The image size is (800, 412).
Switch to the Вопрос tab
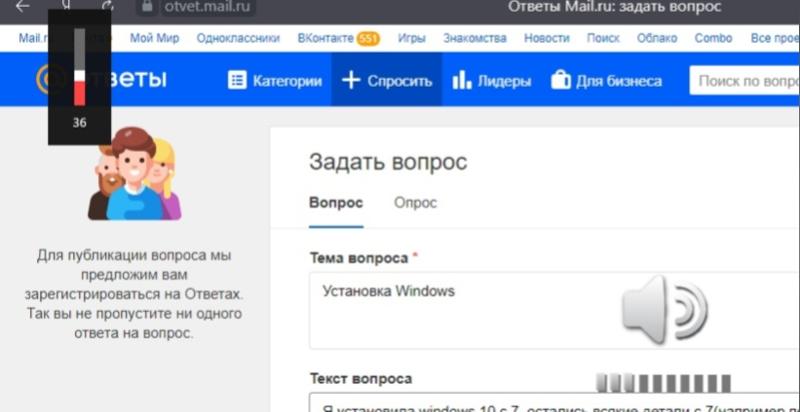pos(336,203)
